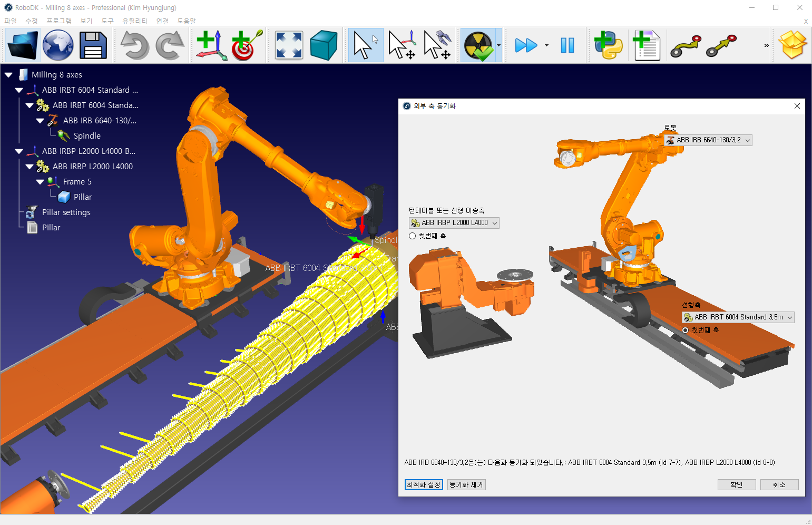This screenshot has width=812, height=525.
Task: Redo action arrow icon
Action: (170, 45)
